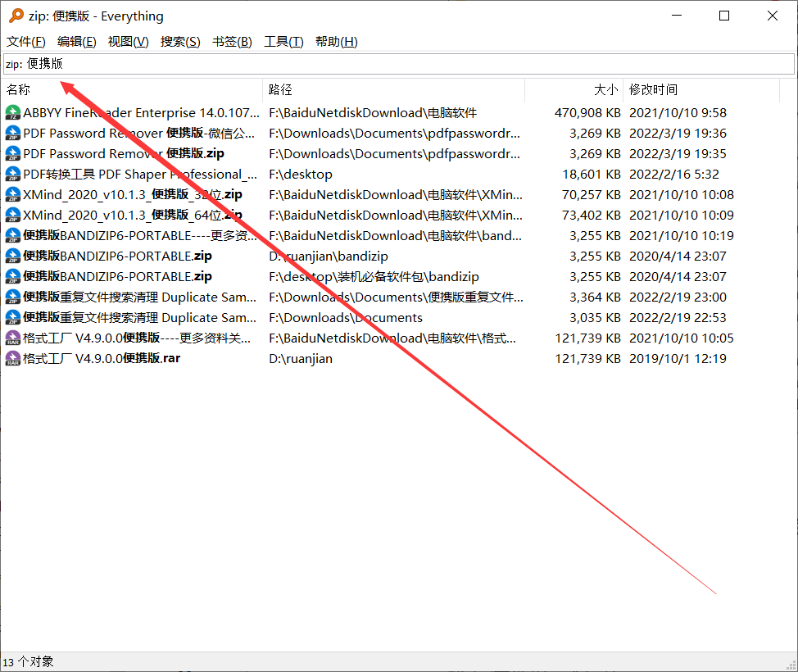Click modified time 2021/10/10 10:19
Screen dimensions: 798x672
point(682,236)
